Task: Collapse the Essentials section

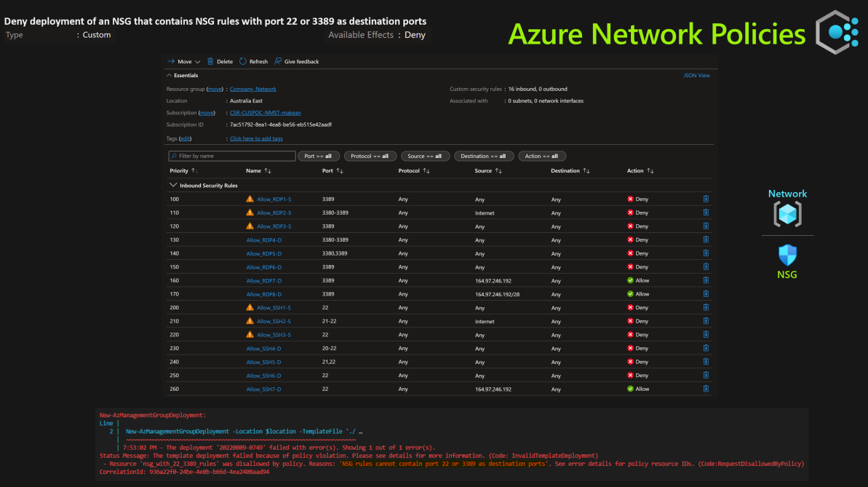Action: pyautogui.click(x=182, y=76)
